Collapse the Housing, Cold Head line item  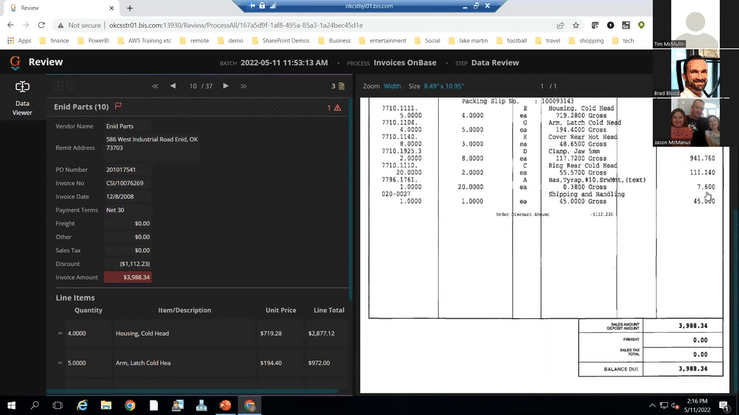coord(60,333)
